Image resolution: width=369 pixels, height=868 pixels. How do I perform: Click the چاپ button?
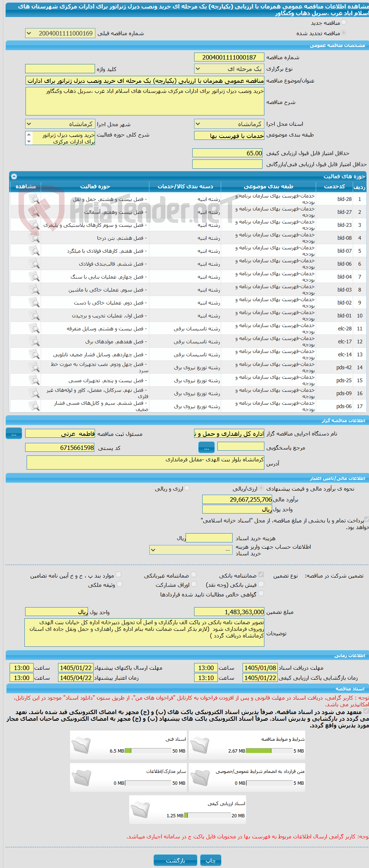pyautogui.click(x=211, y=860)
